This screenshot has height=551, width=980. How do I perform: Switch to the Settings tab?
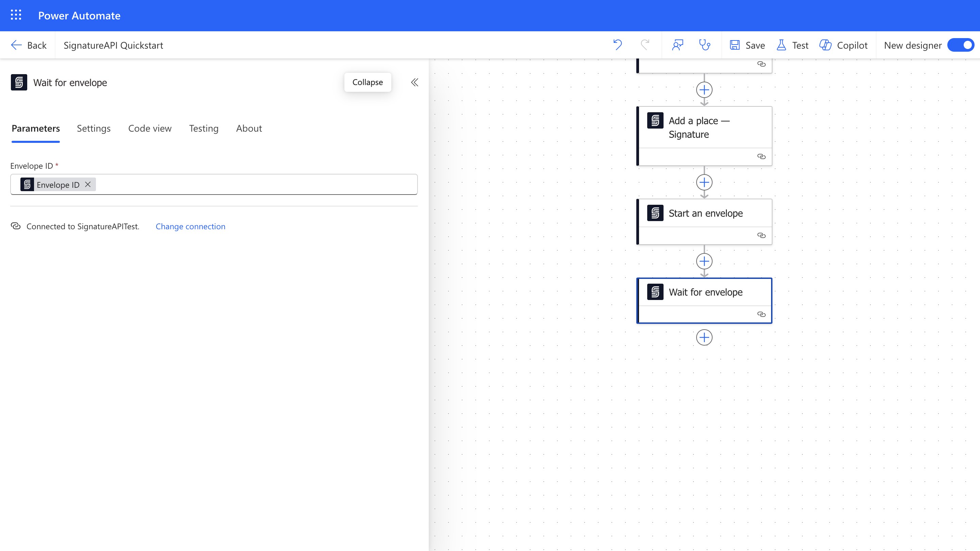tap(94, 129)
